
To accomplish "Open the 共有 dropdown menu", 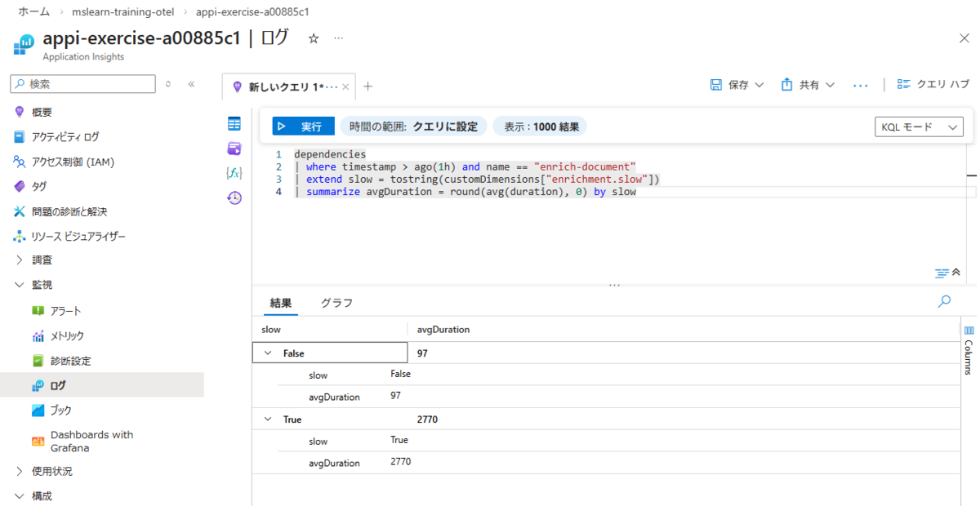I will pos(808,85).
